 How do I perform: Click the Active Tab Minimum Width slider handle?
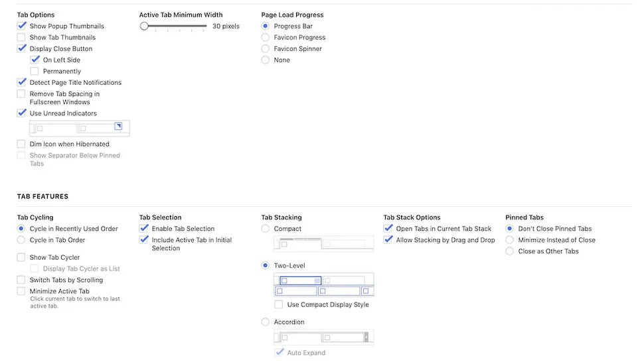144,27
